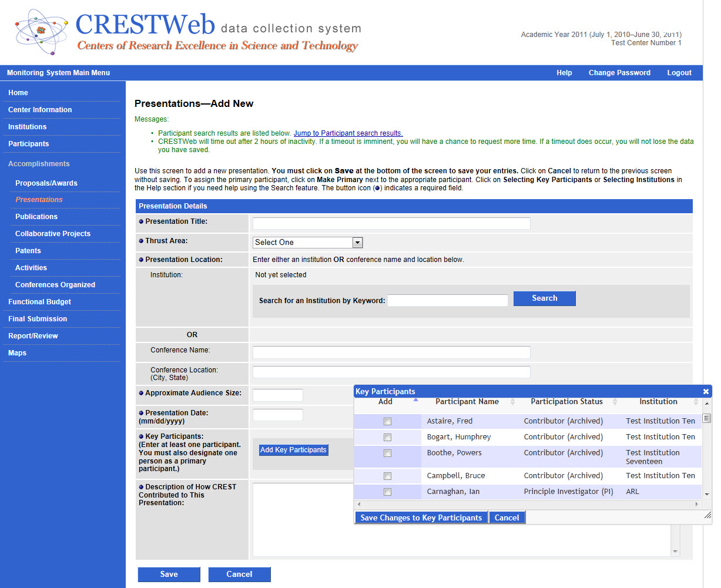The height and width of the screenshot is (588, 721).
Task: Click the Conference Location field
Action: (391, 372)
